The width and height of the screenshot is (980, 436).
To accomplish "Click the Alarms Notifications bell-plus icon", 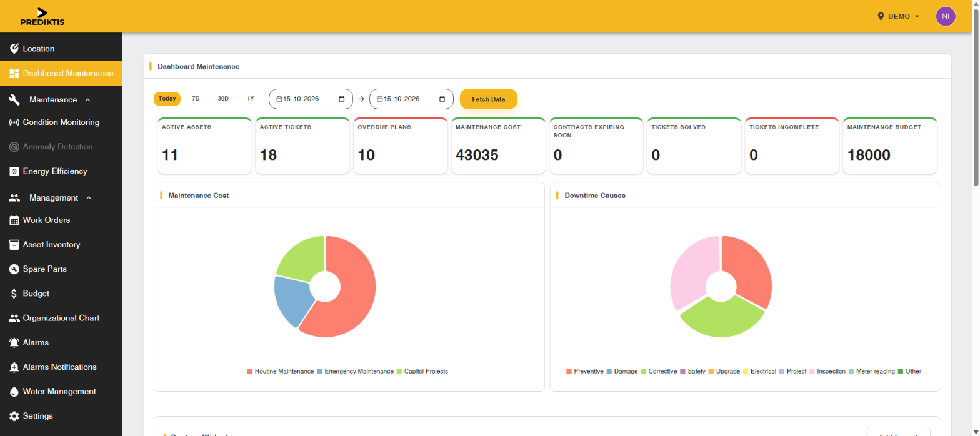I will 14,367.
